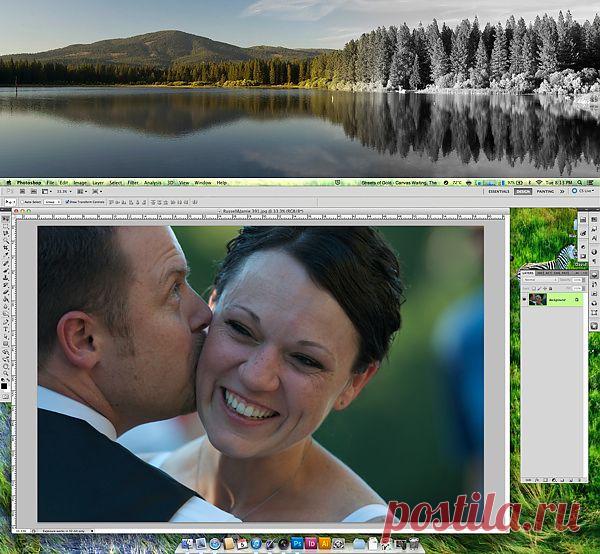The height and width of the screenshot is (554, 600).
Task: Click the Wi-Fi status icon
Action: (539, 182)
